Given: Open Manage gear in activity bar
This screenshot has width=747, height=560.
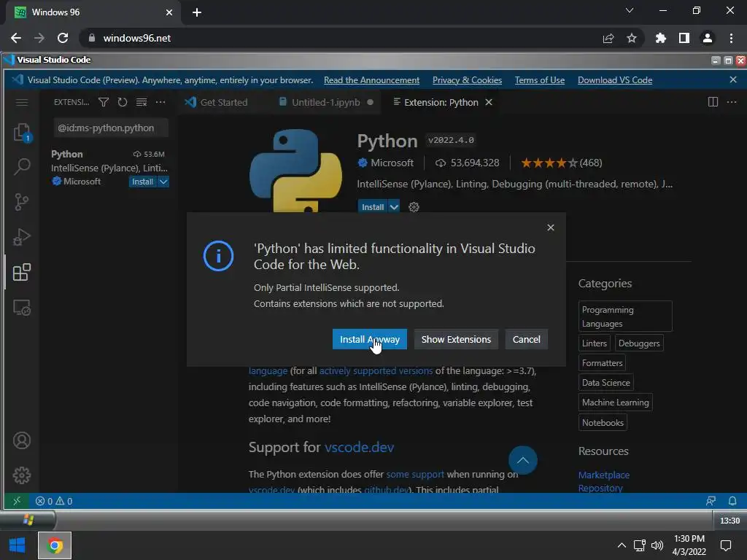Looking at the screenshot, I should 21,475.
